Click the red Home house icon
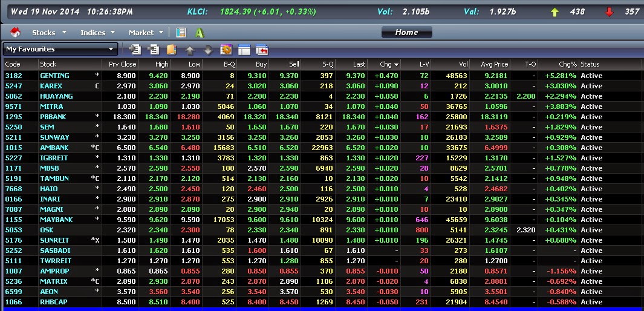Screen dimensions: 644x311 (16, 33)
